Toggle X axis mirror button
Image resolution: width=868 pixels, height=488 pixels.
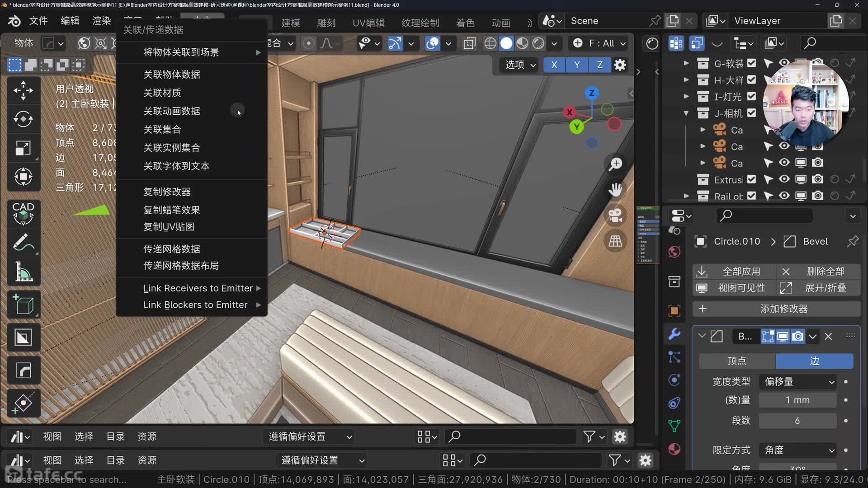click(x=554, y=65)
